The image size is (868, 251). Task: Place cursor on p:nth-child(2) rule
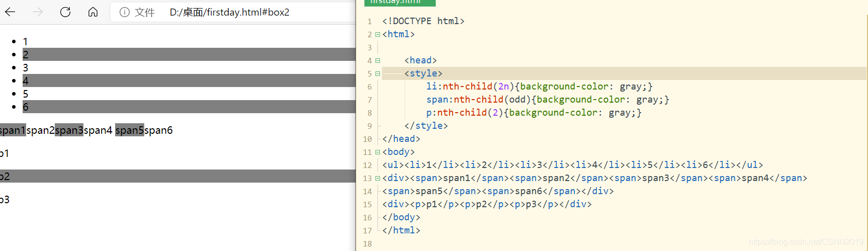(x=534, y=113)
